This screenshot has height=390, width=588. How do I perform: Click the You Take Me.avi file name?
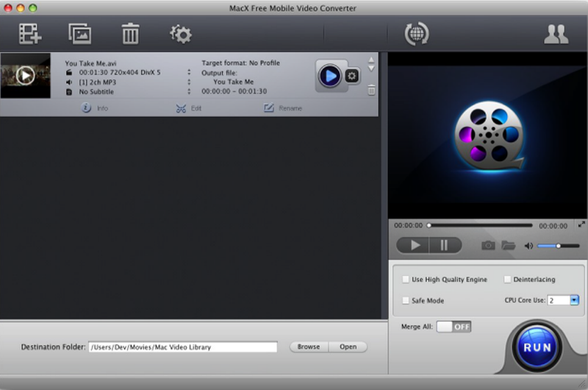tap(90, 63)
